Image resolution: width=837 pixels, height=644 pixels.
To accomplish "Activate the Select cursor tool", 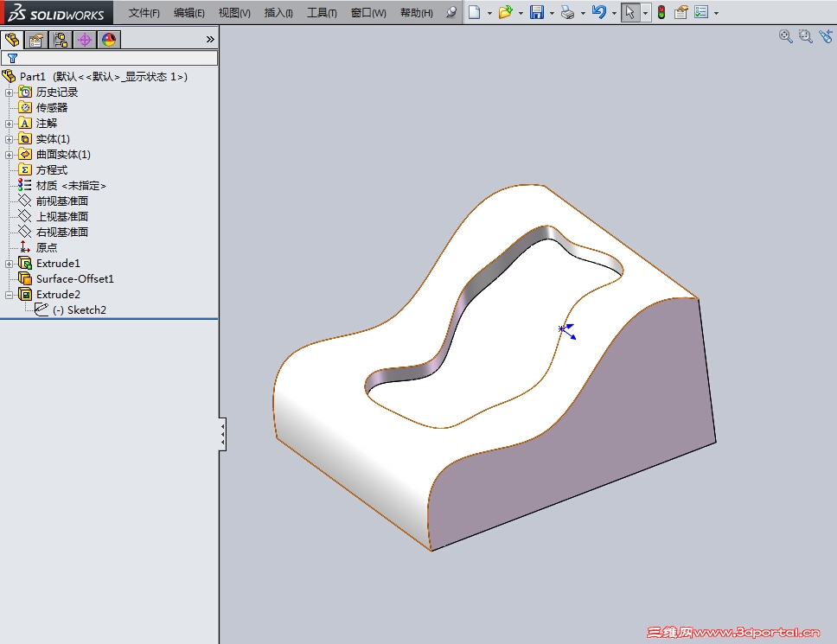I will pyautogui.click(x=630, y=12).
